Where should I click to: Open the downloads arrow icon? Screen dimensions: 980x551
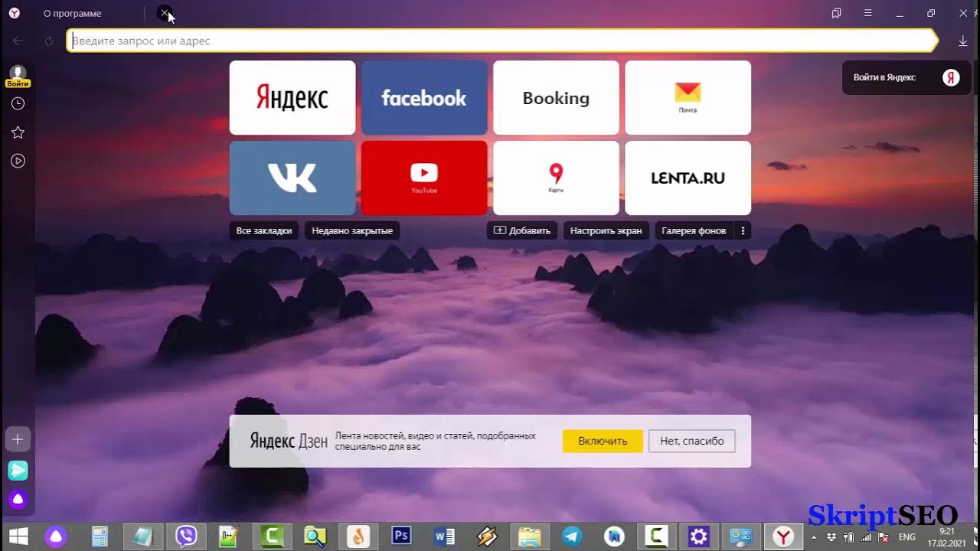963,41
